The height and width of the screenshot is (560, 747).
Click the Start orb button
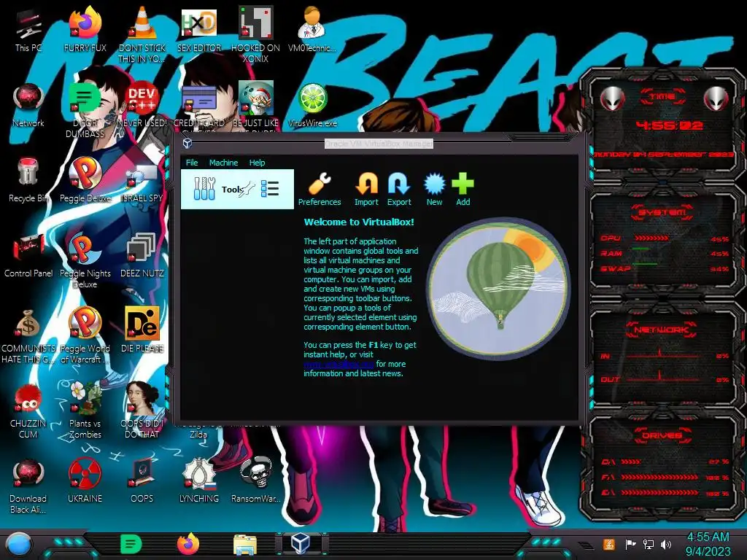18,544
